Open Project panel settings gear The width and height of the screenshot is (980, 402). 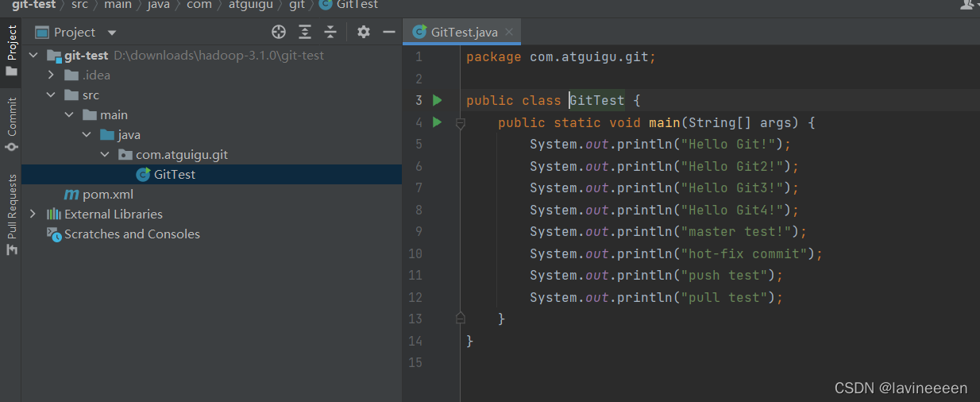pyautogui.click(x=364, y=32)
